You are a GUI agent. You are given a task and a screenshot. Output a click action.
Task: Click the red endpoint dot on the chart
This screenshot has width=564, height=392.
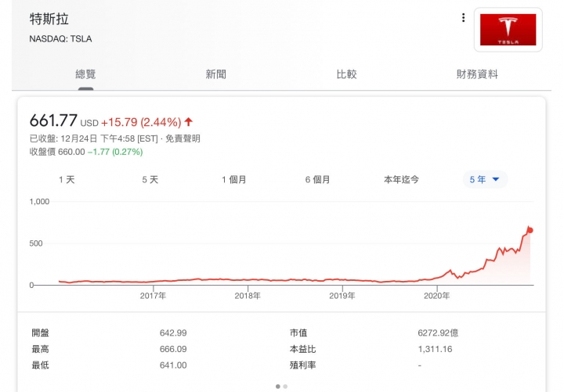click(x=530, y=230)
